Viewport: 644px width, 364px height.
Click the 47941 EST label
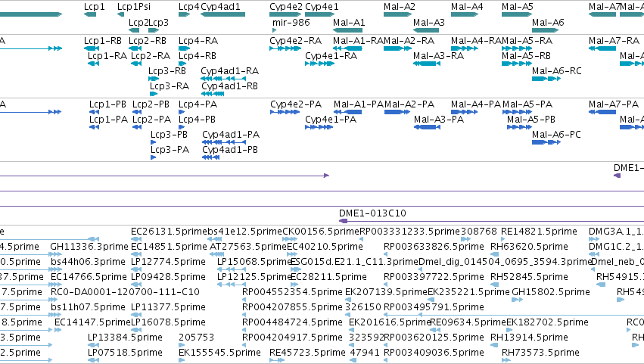pos(365,353)
